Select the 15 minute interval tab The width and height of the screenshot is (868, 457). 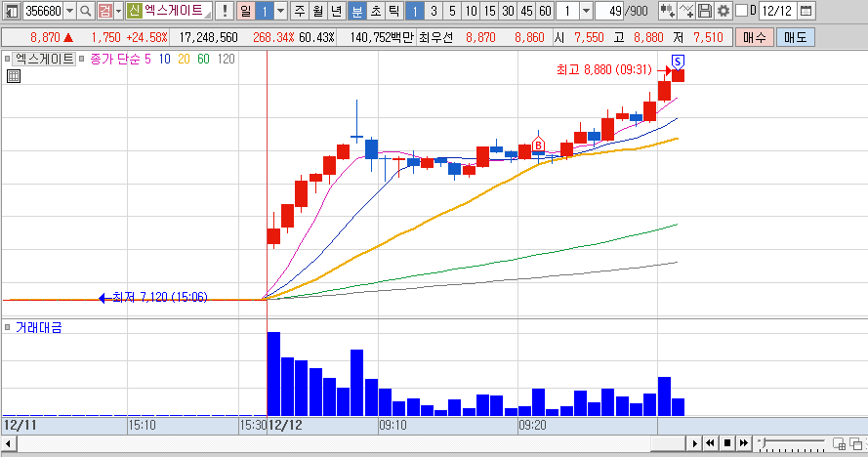[x=490, y=11]
